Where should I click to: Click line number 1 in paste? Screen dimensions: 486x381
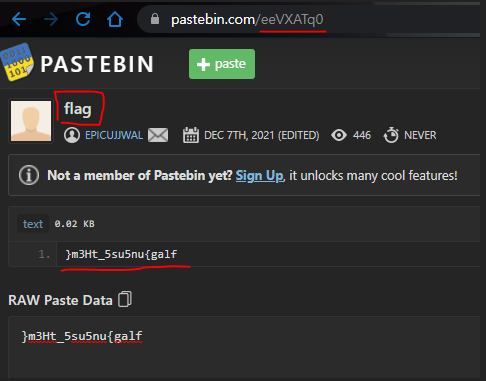coord(44,255)
